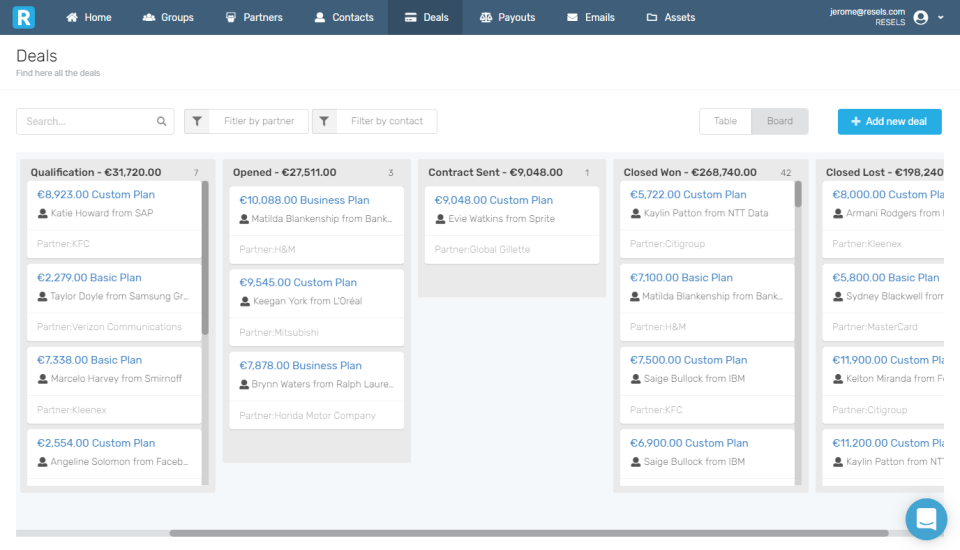Click the Emails envelope icon
The width and height of the screenshot is (960, 550).
[x=572, y=17]
